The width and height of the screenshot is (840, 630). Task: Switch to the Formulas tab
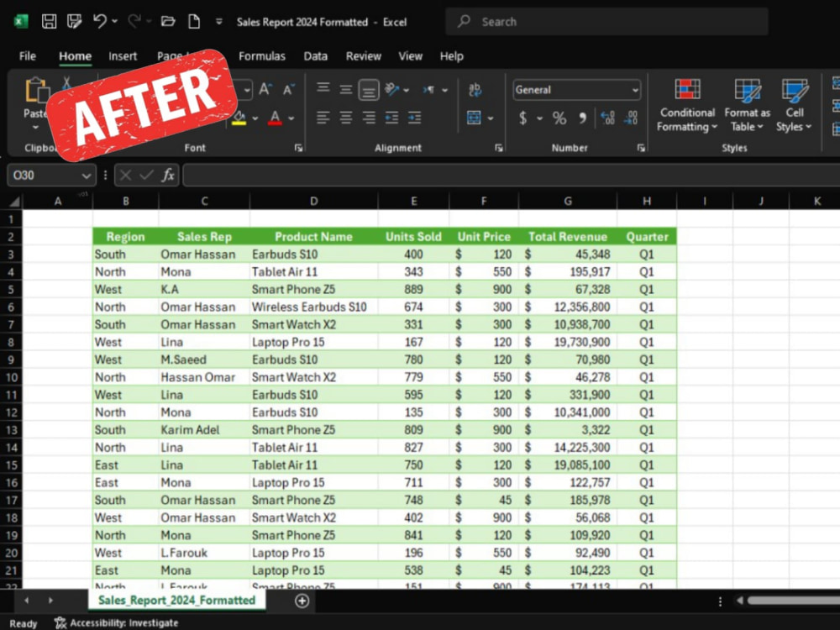point(262,56)
